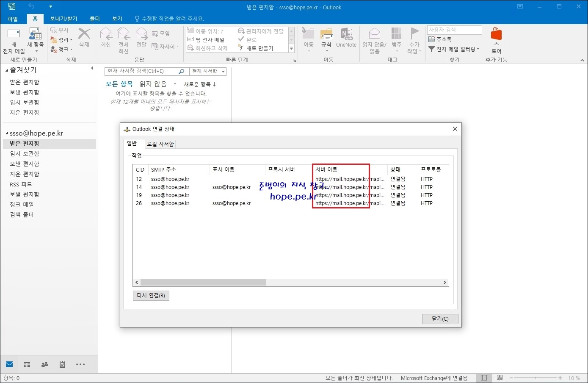The width and height of the screenshot is (588, 383).
Task: Minimize folder pane with the arrow
Action: (92, 68)
